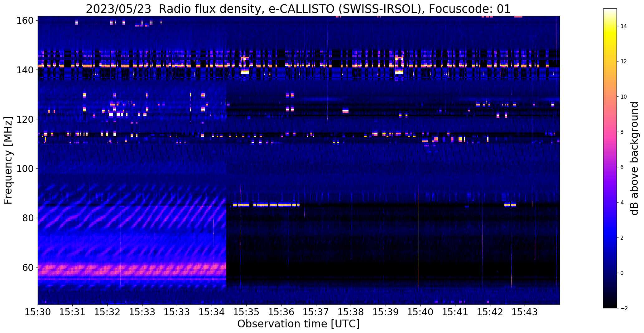Click the 'Observation time [UTC]' x-axis label
The image size is (644, 333).
point(298,324)
